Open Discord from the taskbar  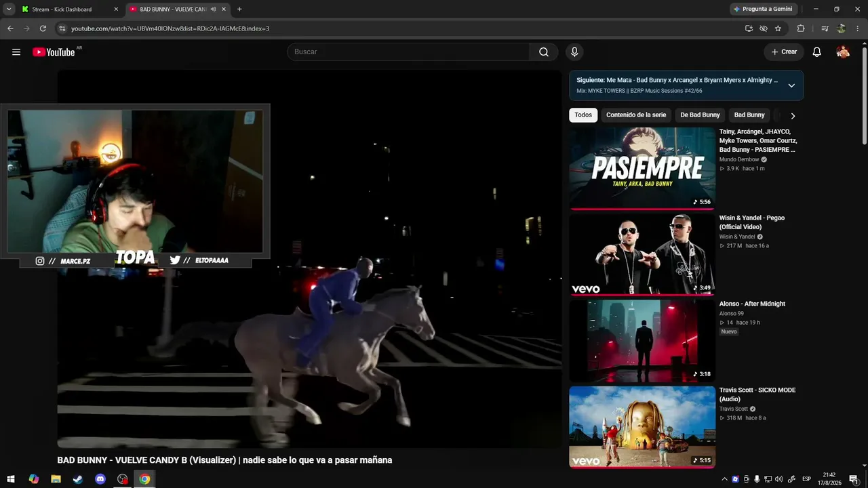point(100,479)
